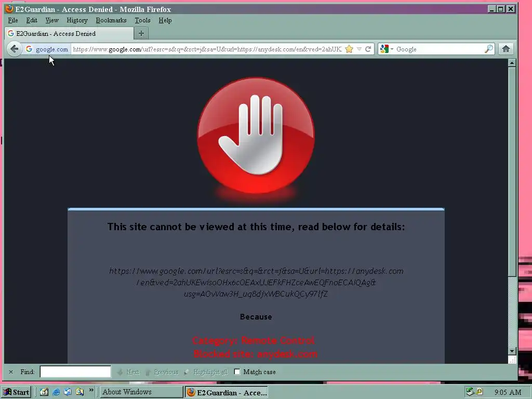The width and height of the screenshot is (532, 399).
Task: Click the second system tray icon
Action: (x=479, y=392)
